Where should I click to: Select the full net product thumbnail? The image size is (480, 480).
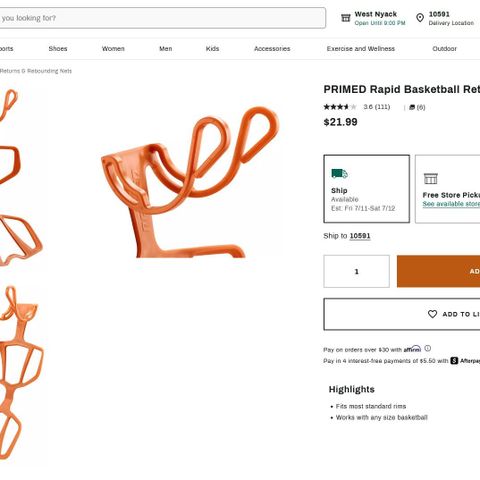click(x=20, y=372)
